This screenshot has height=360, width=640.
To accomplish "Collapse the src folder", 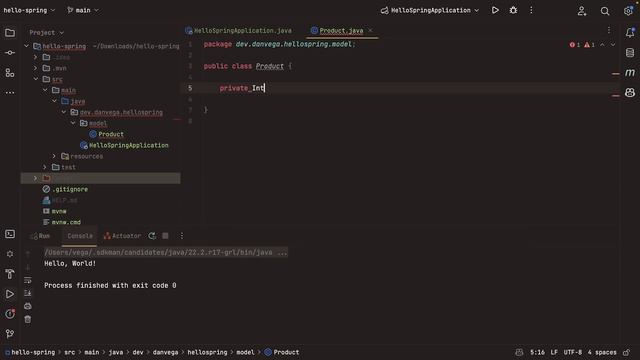I will click(x=36, y=79).
